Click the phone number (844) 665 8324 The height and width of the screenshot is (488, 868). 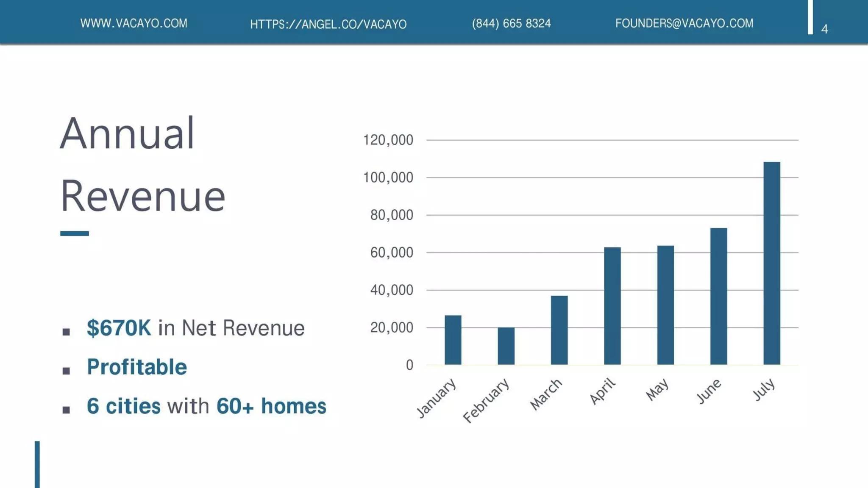512,23
